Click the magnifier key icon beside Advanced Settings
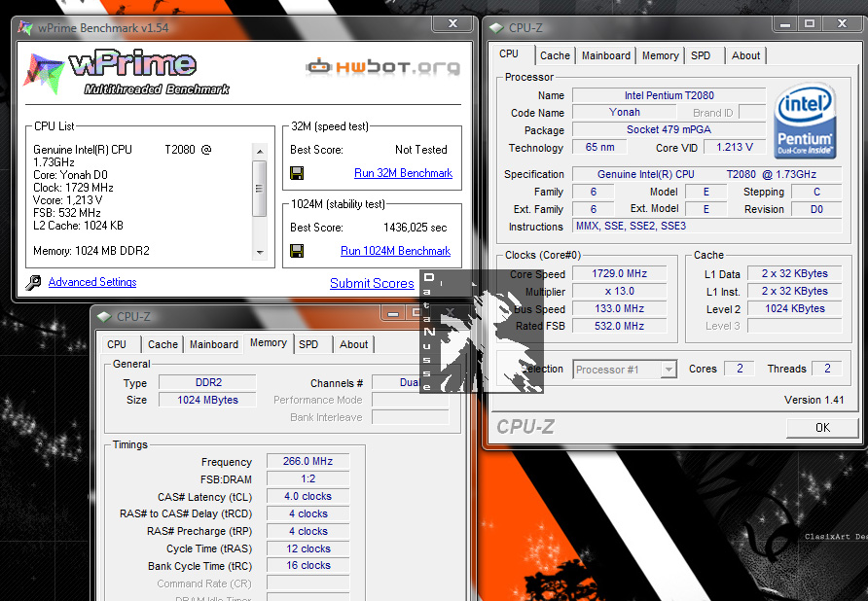Image resolution: width=868 pixels, height=601 pixels. [33, 283]
